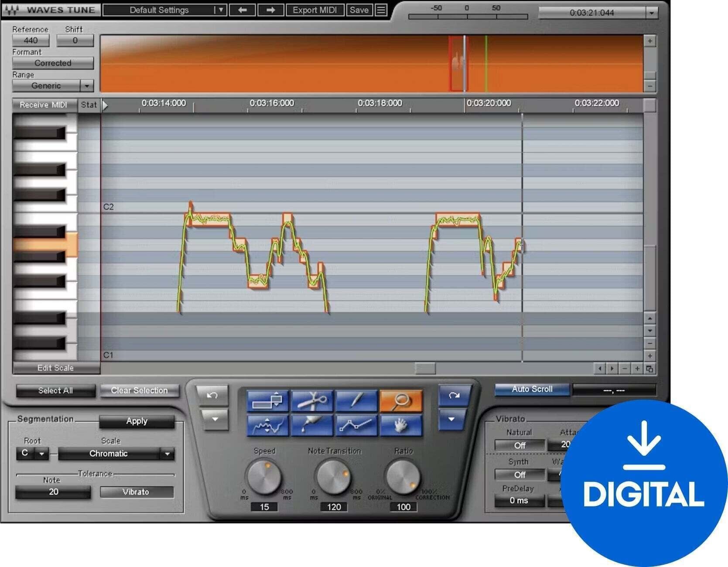
Task: Click the Export MIDI button
Action: [315, 10]
